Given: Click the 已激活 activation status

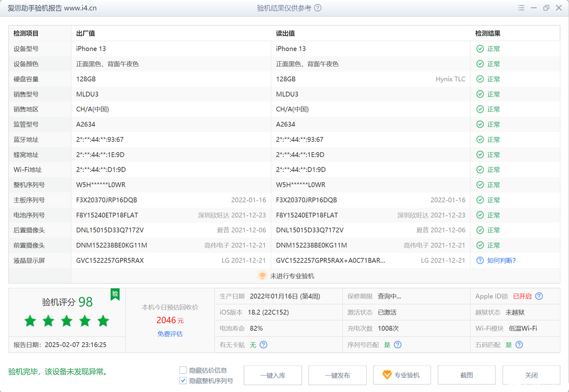Looking at the screenshot, I should click(x=387, y=312).
